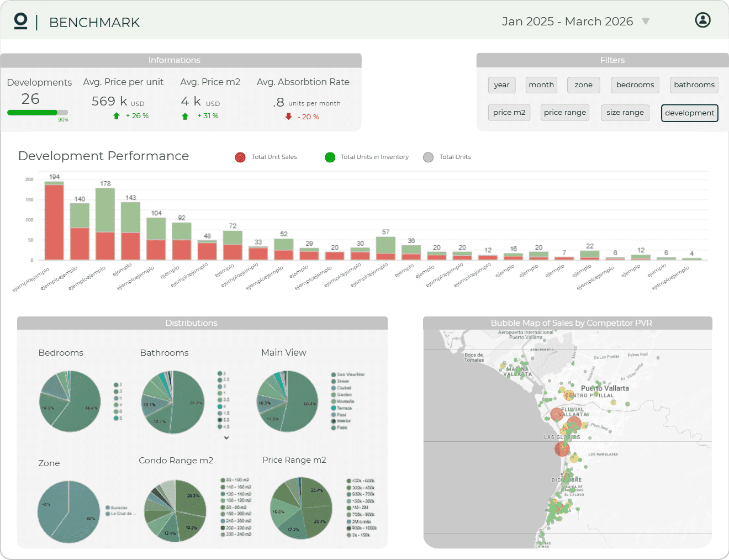Click the 'Avg. Absorbtion Rate' label
This screenshot has width=729, height=560.
[303, 82]
